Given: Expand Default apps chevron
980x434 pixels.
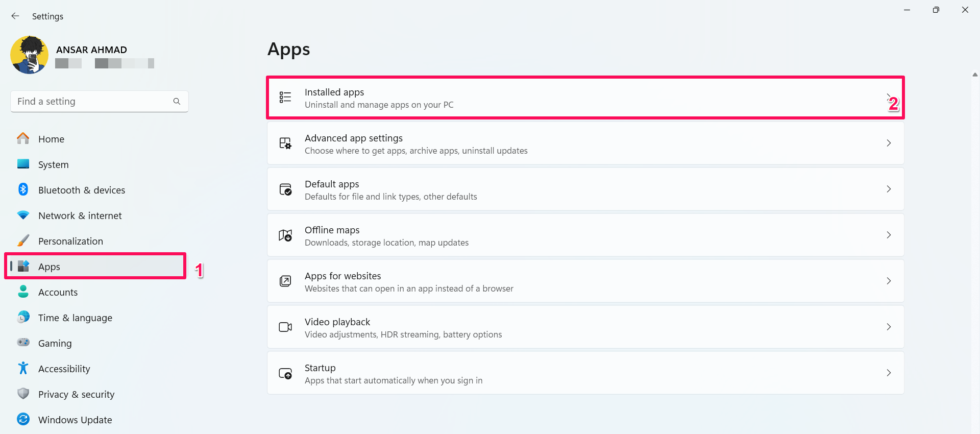Looking at the screenshot, I should click(x=889, y=189).
